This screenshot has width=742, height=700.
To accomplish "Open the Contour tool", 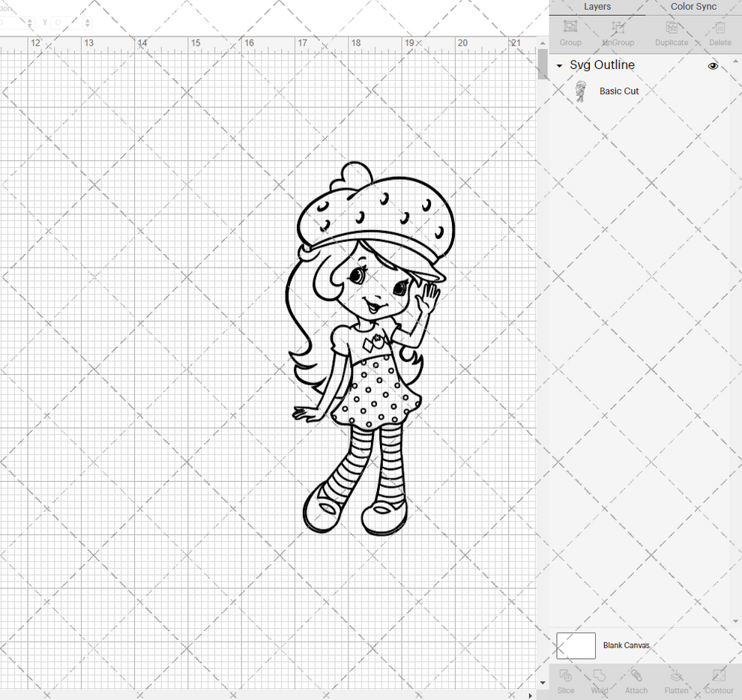I will [x=719, y=680].
